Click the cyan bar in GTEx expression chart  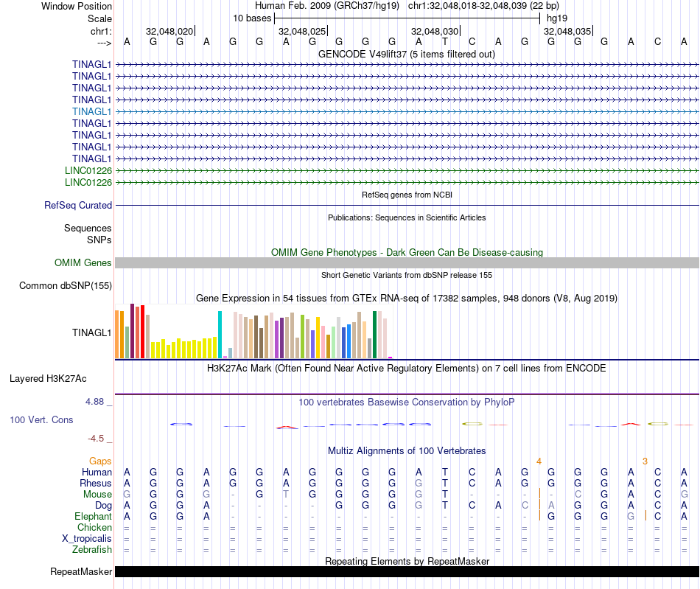click(x=220, y=335)
